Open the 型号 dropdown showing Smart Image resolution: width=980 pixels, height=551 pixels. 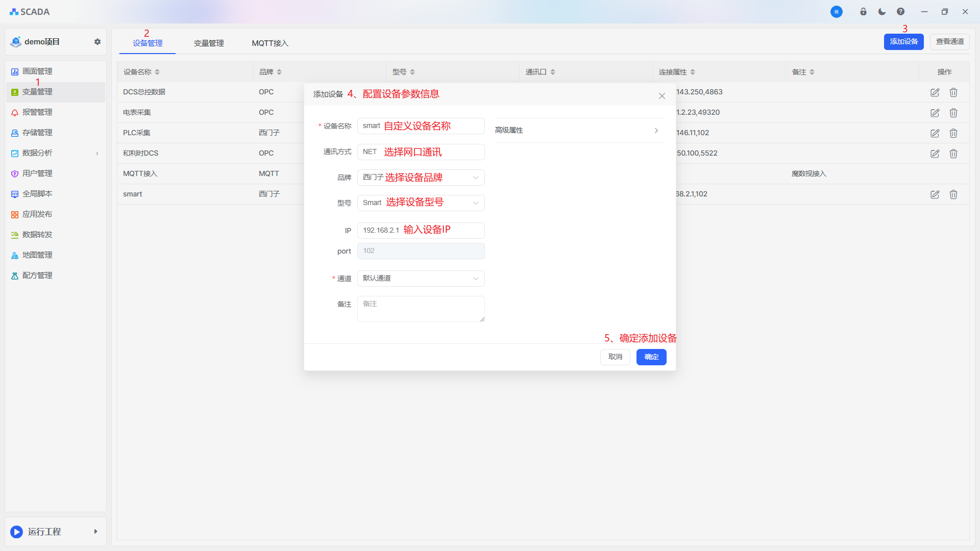pos(421,203)
